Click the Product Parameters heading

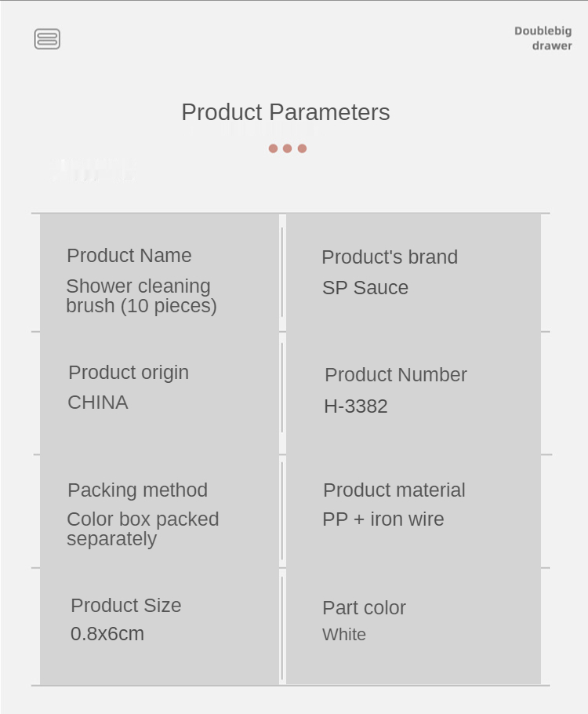tap(285, 112)
